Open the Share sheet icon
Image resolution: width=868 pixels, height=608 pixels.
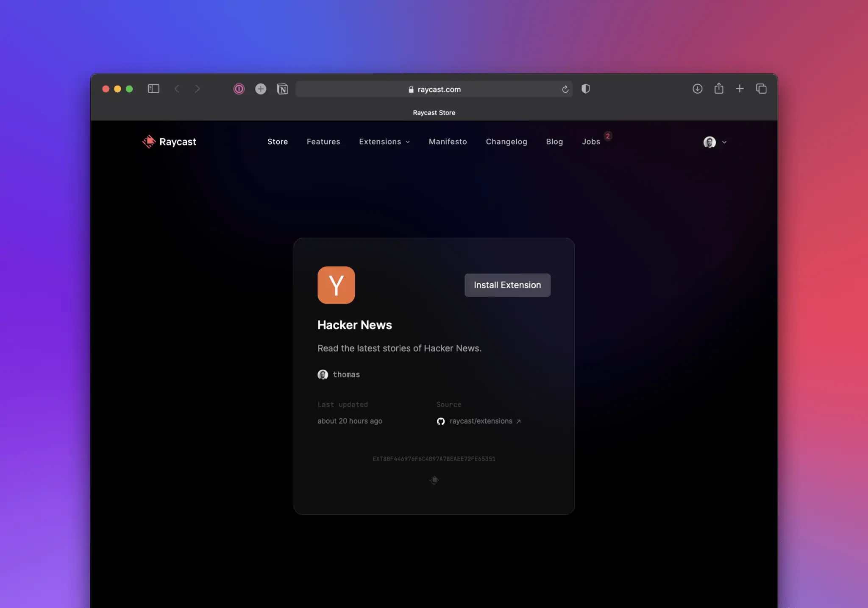click(719, 89)
